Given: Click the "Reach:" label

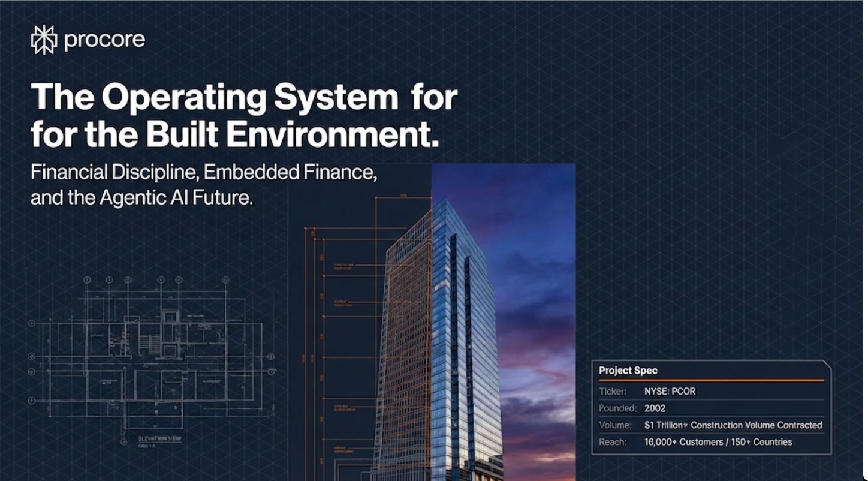Looking at the screenshot, I should (613, 442).
